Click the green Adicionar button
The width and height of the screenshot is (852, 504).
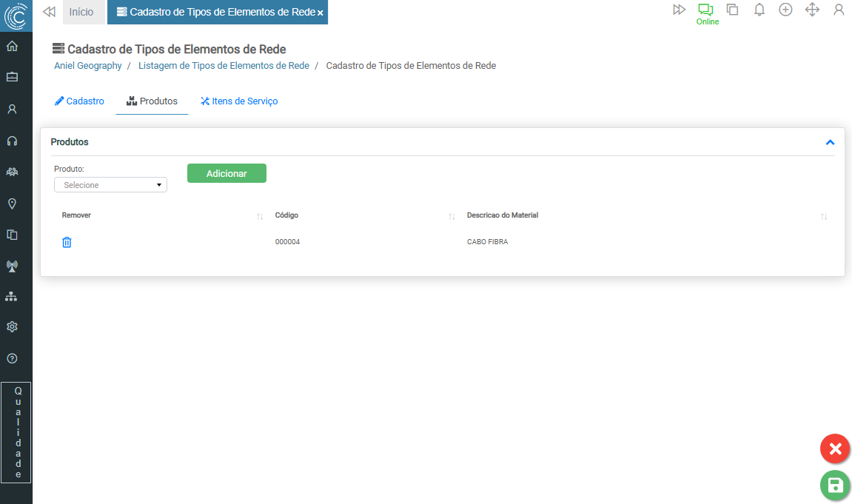227,173
